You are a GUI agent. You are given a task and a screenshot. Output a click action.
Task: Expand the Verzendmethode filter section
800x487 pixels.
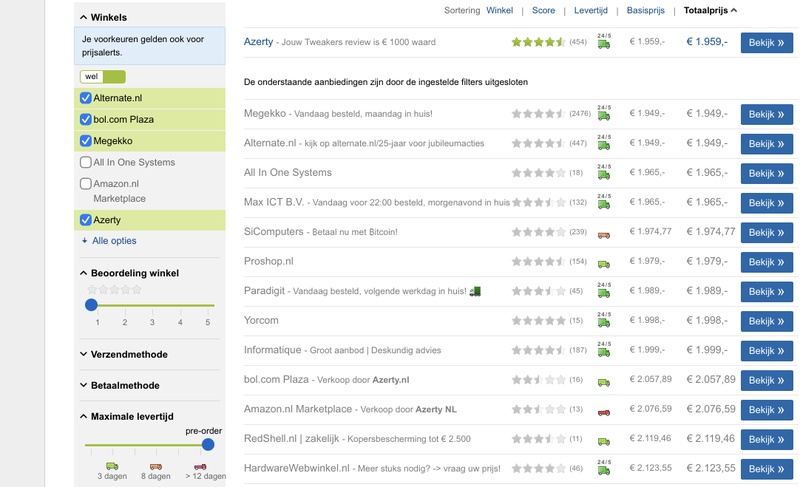coord(124,354)
